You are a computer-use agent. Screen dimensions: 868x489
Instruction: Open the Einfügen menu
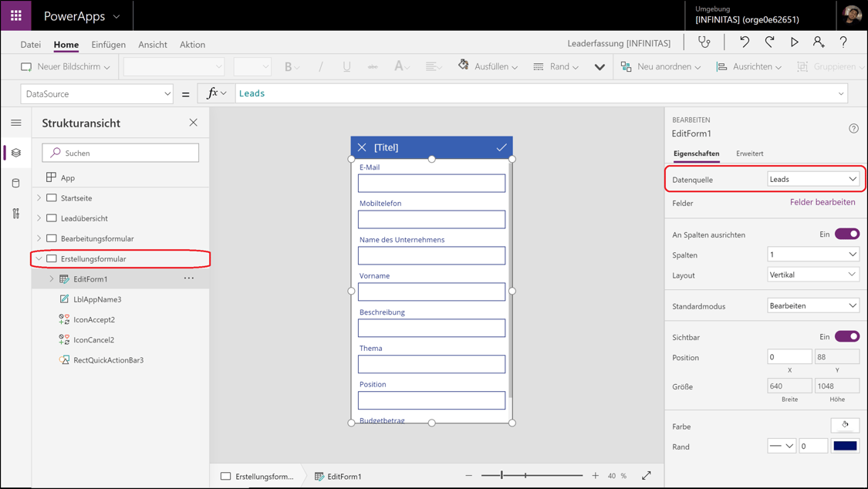click(108, 44)
